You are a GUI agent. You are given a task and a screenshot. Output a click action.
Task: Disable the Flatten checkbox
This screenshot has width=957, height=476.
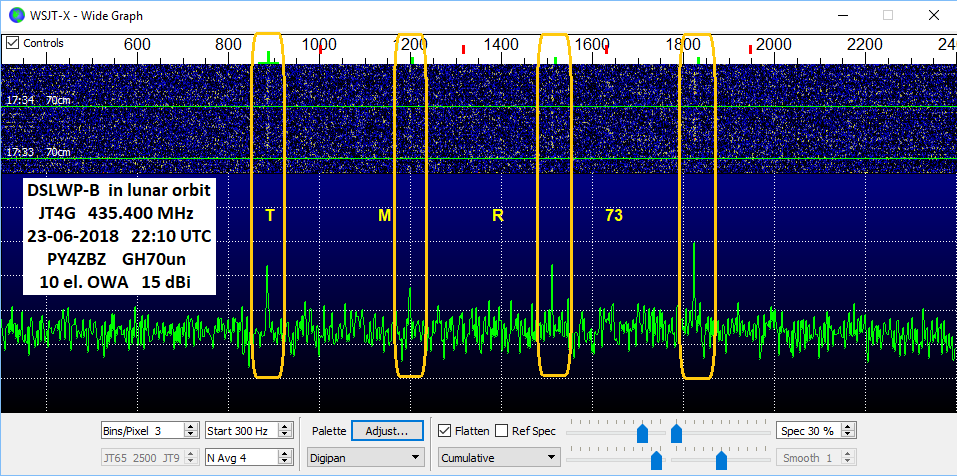pos(445,431)
